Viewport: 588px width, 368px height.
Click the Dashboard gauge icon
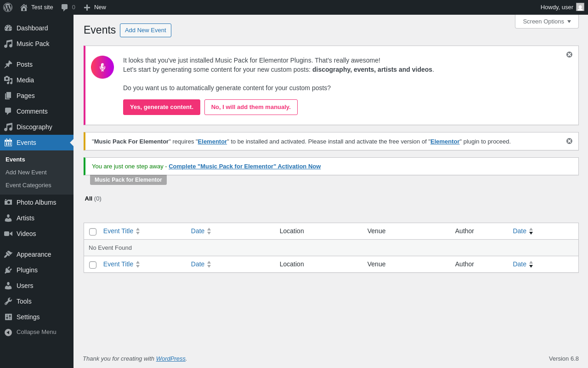tap(8, 28)
